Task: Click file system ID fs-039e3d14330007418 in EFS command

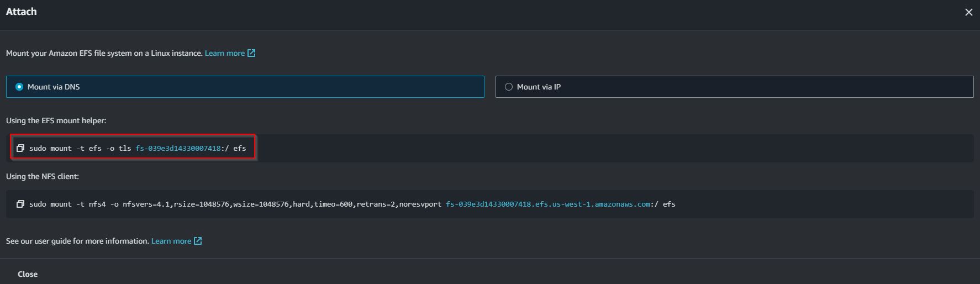Action: [x=178, y=148]
